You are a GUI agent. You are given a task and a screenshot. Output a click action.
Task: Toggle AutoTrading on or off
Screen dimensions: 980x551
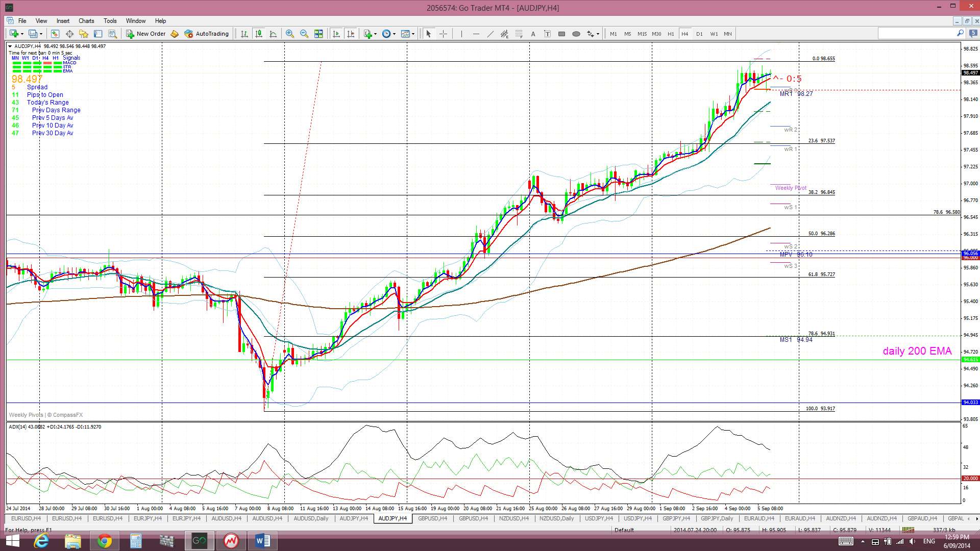click(207, 34)
